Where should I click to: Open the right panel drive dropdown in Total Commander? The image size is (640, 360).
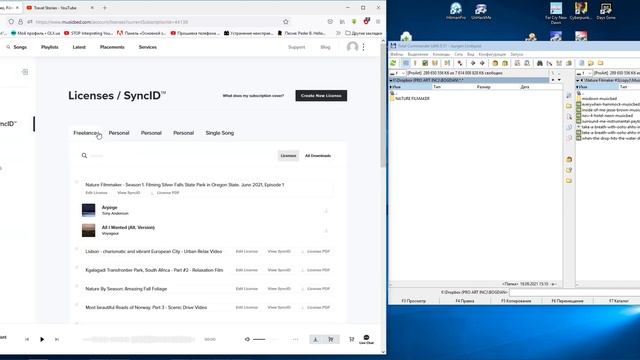(584, 73)
